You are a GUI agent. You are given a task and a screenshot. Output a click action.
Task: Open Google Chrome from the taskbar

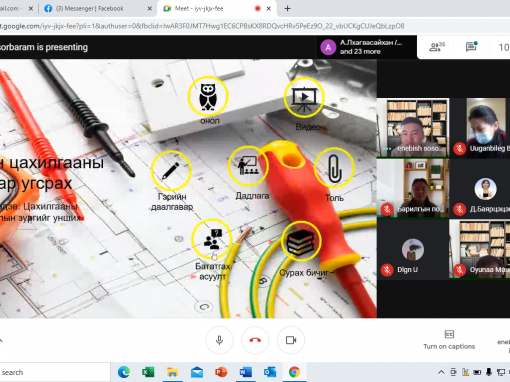tap(294, 372)
